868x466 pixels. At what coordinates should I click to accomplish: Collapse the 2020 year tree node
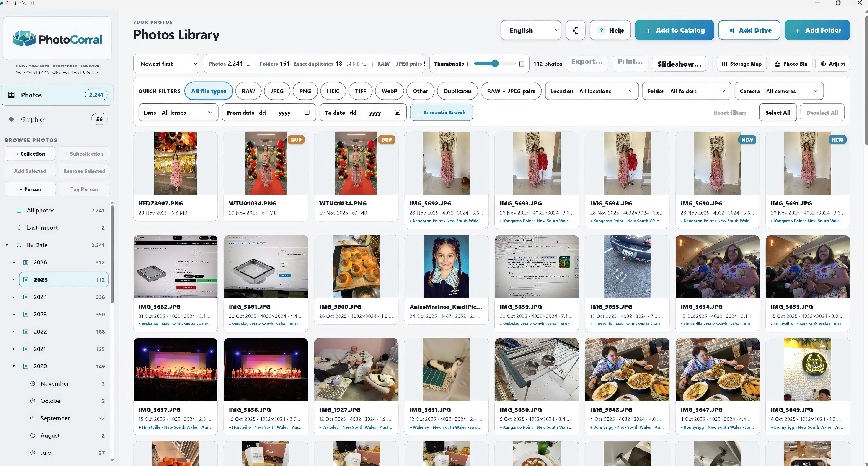click(13, 366)
